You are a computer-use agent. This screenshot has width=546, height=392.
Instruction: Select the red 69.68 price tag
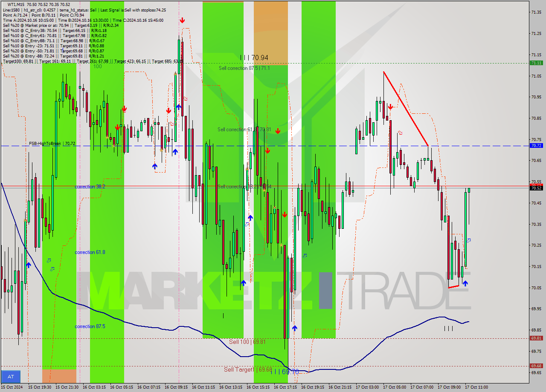click(536, 366)
